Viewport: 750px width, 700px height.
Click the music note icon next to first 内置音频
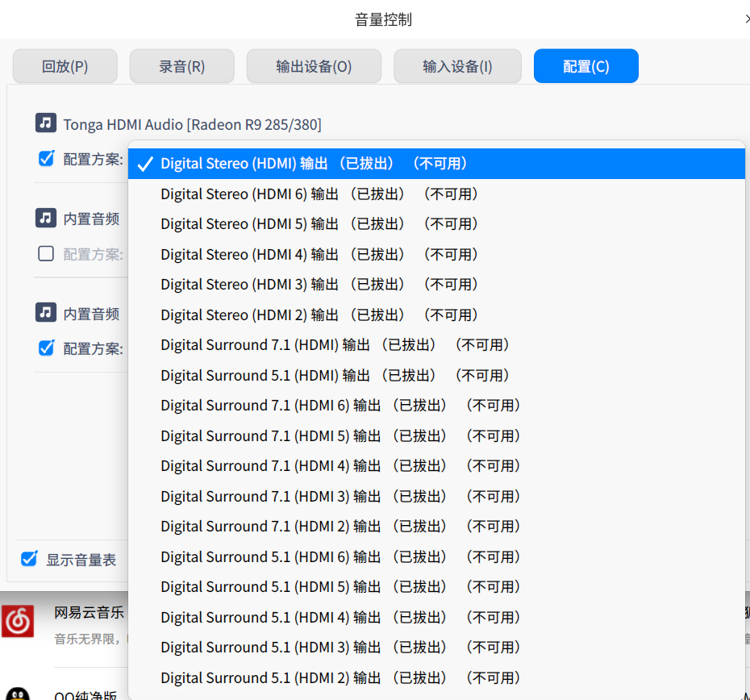[45, 218]
